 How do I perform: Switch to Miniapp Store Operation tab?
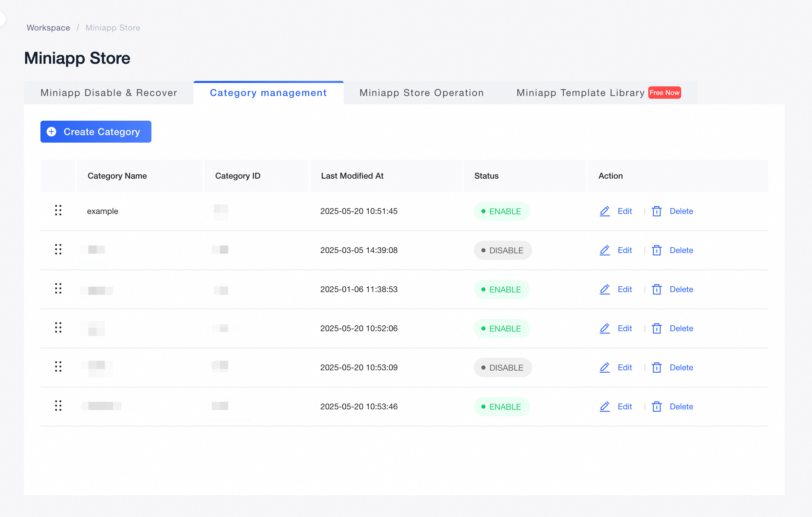421,93
